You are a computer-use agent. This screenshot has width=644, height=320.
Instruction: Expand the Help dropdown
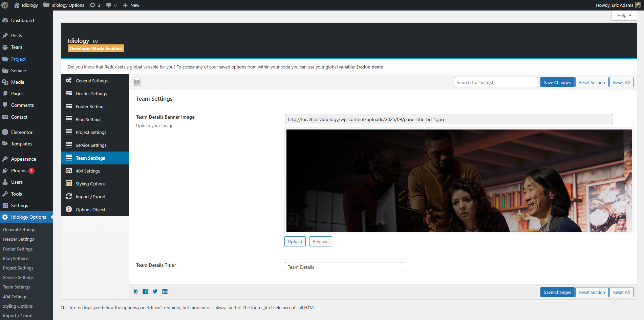(624, 16)
